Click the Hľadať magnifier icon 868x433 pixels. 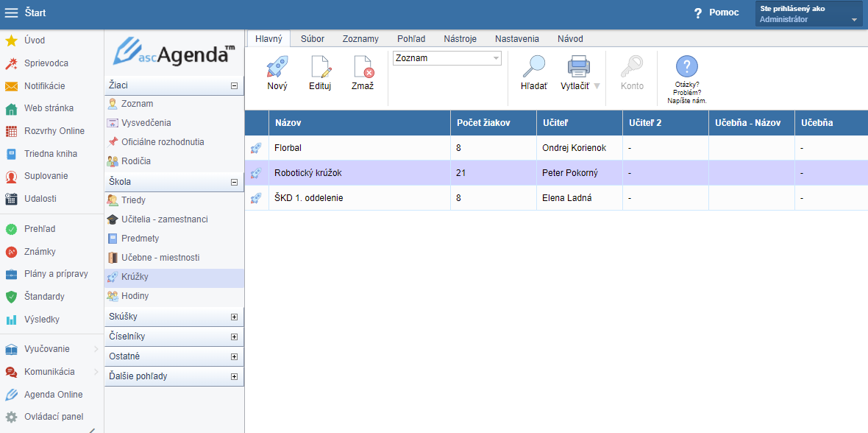point(533,66)
